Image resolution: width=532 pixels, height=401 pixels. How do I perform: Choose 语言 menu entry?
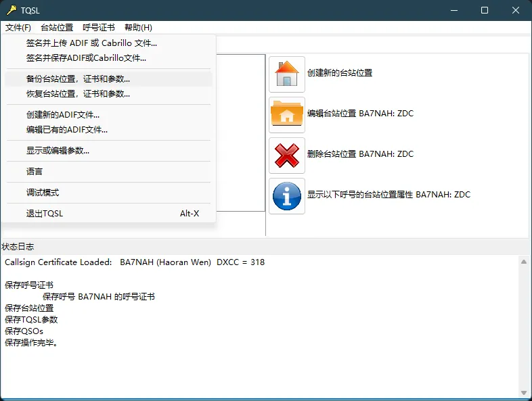point(35,172)
